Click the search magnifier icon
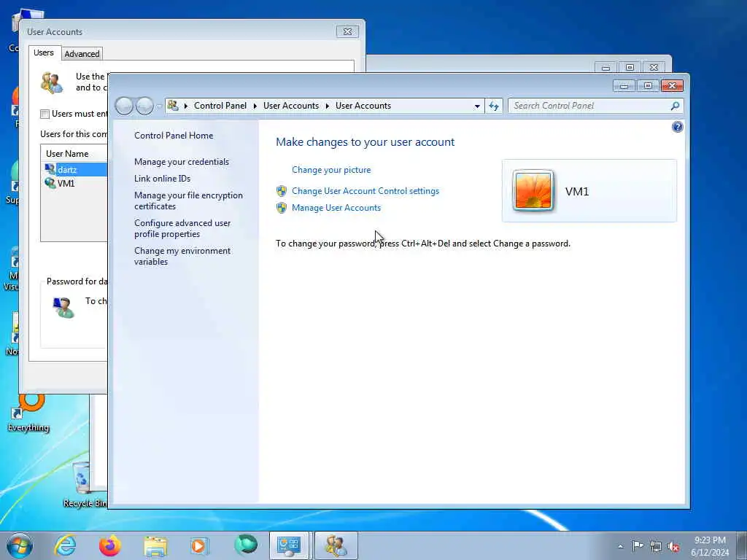 (x=675, y=106)
